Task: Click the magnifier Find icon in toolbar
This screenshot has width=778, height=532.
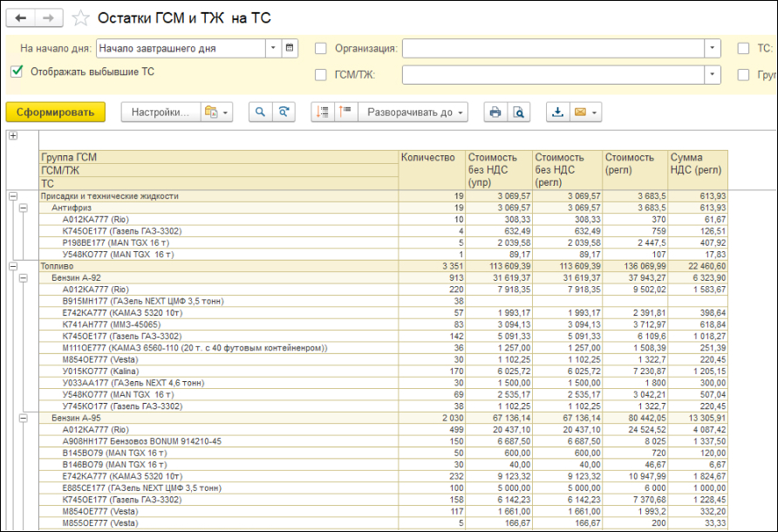Action: [259, 112]
